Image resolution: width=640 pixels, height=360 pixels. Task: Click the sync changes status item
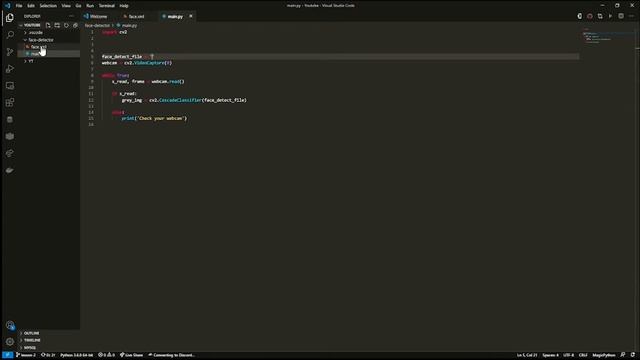pyautogui.click(x=48, y=355)
